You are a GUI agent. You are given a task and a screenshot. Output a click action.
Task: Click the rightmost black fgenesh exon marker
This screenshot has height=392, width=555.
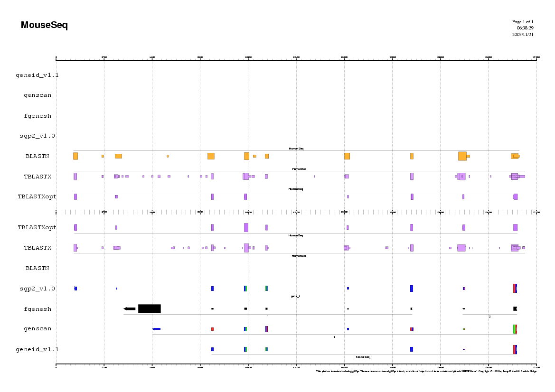pos(515,309)
